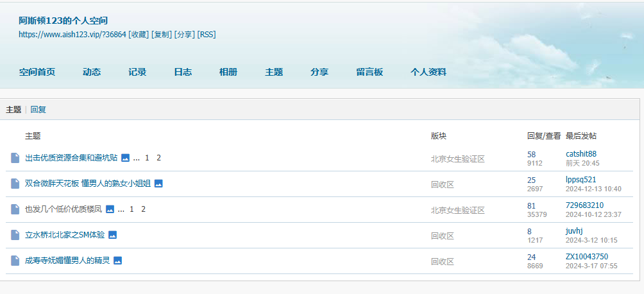The height and width of the screenshot is (294, 644).
Task: Click the image attachment icon in ZX10043750's row
Action: (117, 261)
